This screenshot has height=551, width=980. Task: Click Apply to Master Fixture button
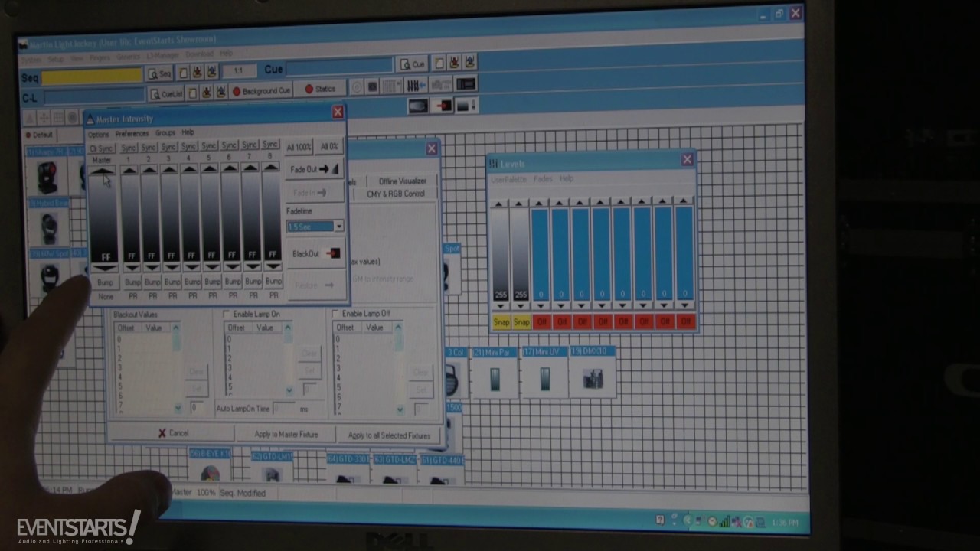pyautogui.click(x=286, y=435)
